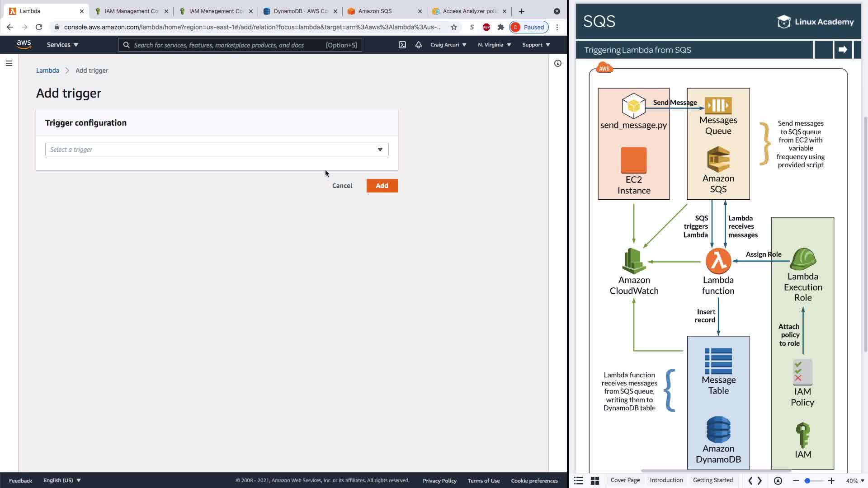Open the browser extensions puzzle icon
The width and height of the screenshot is (868, 488).
point(500,27)
